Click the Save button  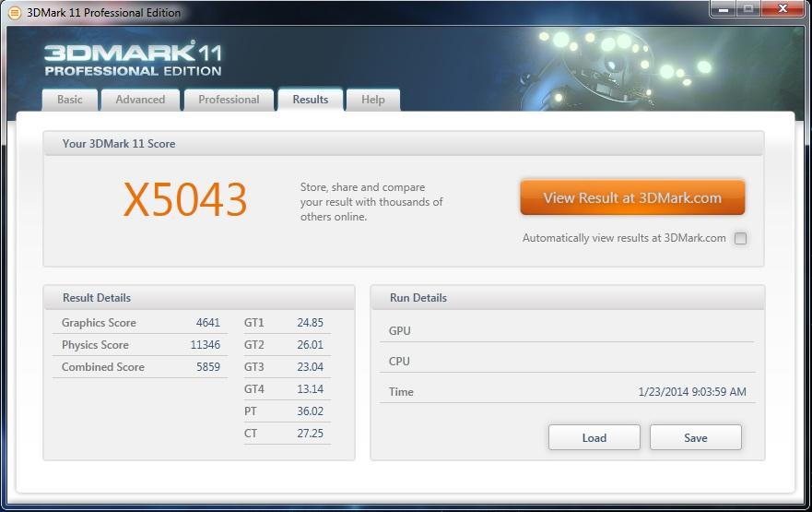click(x=696, y=438)
